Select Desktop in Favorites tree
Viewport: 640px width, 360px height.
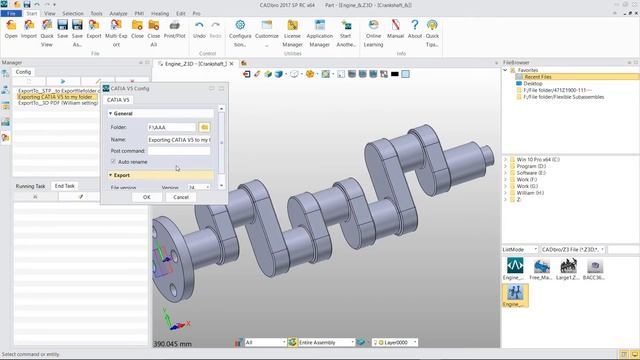click(533, 83)
